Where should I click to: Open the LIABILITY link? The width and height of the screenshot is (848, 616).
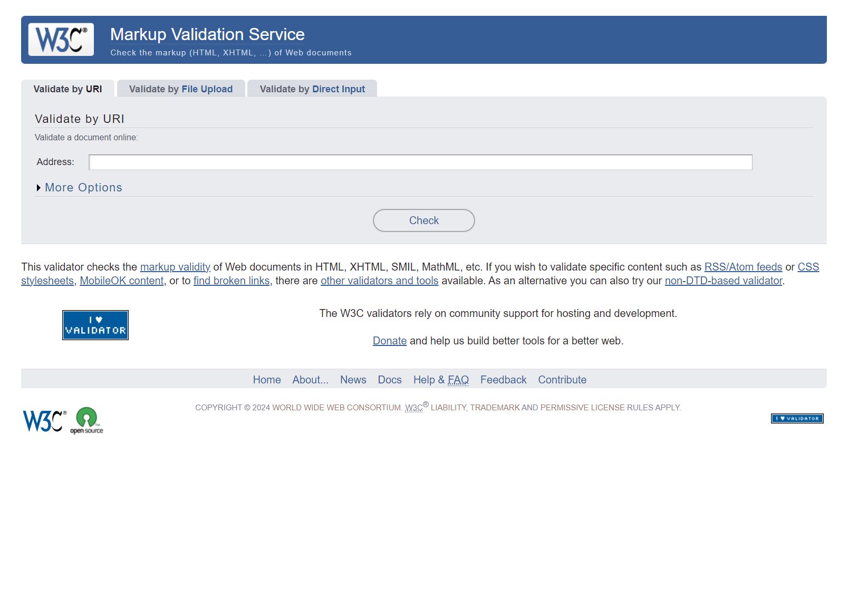point(448,408)
